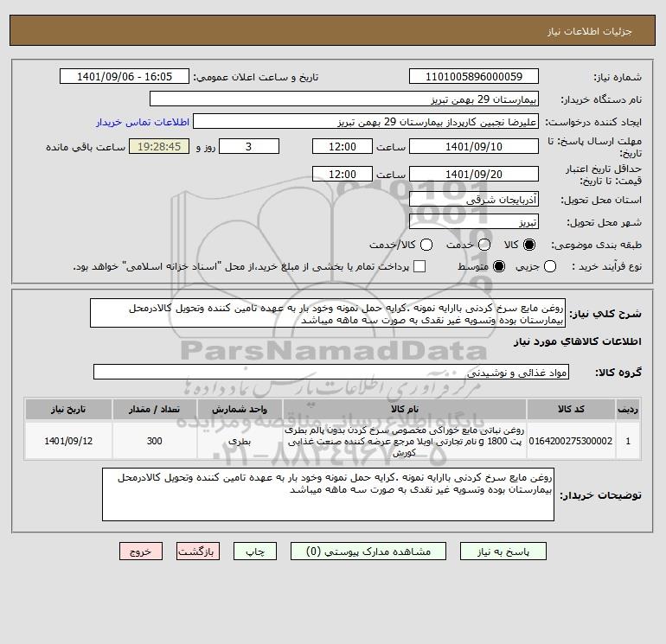The image size is (666, 644).
Task: Click the buyer name field بیمارستان 29 بهمن تبریز
Action: (x=344, y=99)
